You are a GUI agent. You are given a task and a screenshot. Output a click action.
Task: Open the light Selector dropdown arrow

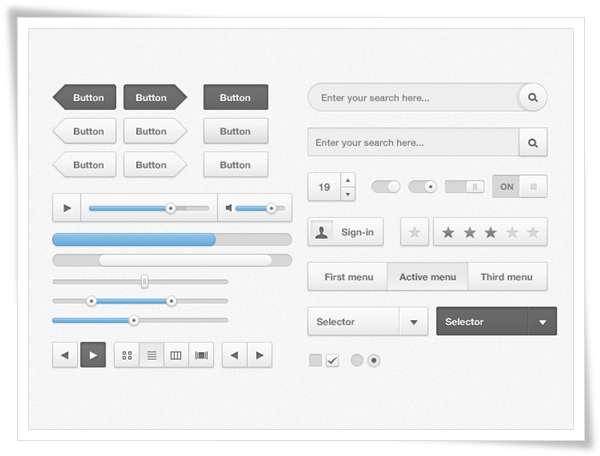[414, 322]
